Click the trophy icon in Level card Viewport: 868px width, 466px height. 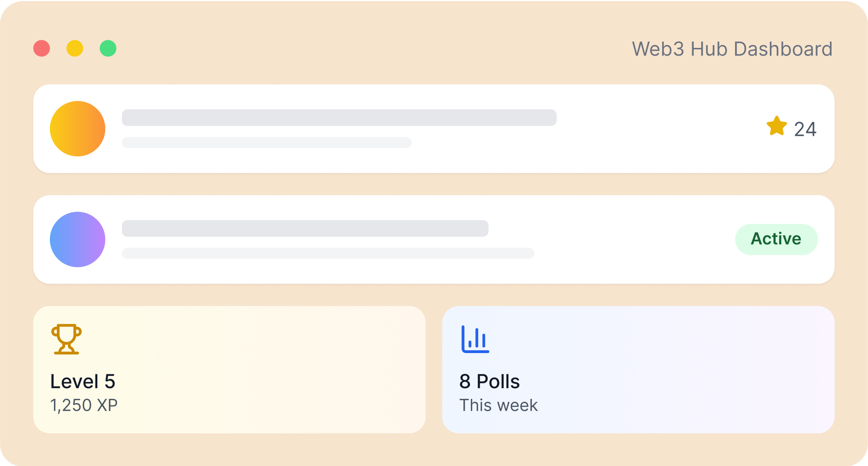point(66,339)
